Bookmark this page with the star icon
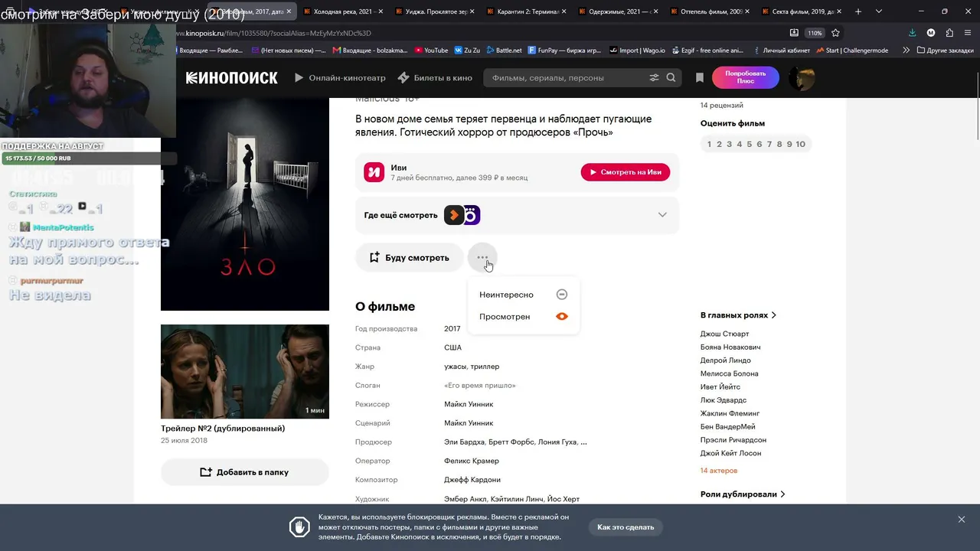This screenshot has height=551, width=980. pyautogui.click(x=835, y=33)
